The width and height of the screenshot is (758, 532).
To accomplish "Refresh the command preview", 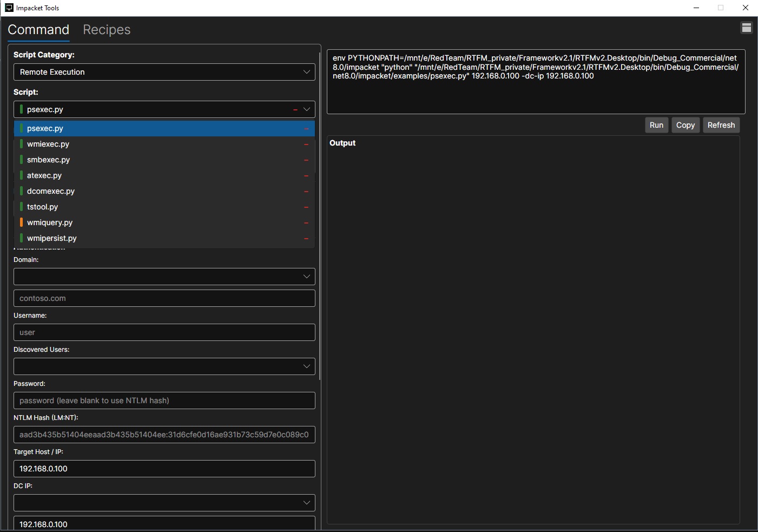I will point(721,125).
